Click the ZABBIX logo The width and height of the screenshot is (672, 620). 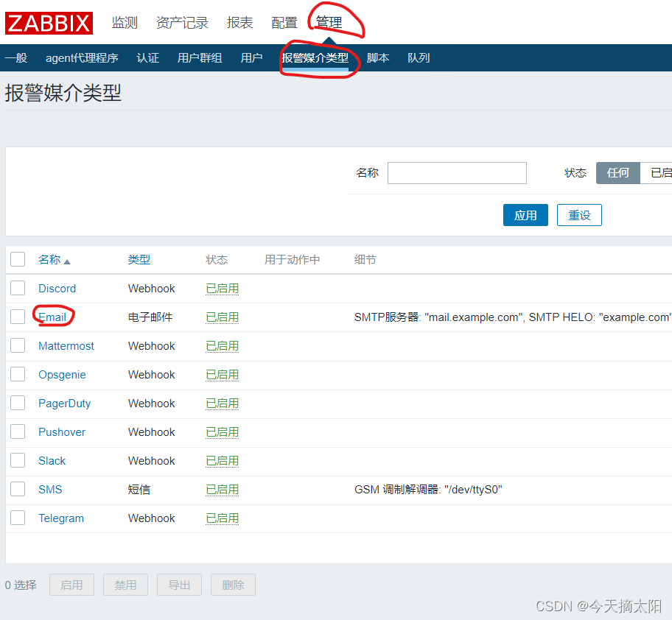49,23
